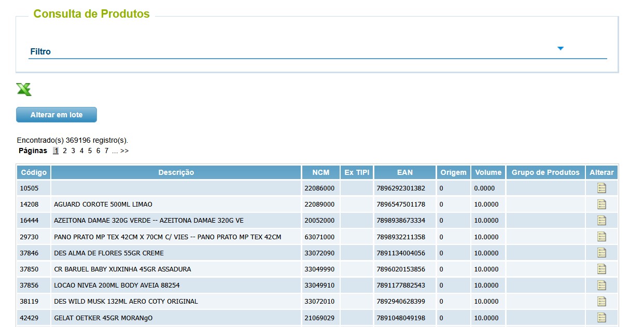Screen dimensions: 644x327
Task: Jump to last pages with >> link
Action: click(124, 151)
